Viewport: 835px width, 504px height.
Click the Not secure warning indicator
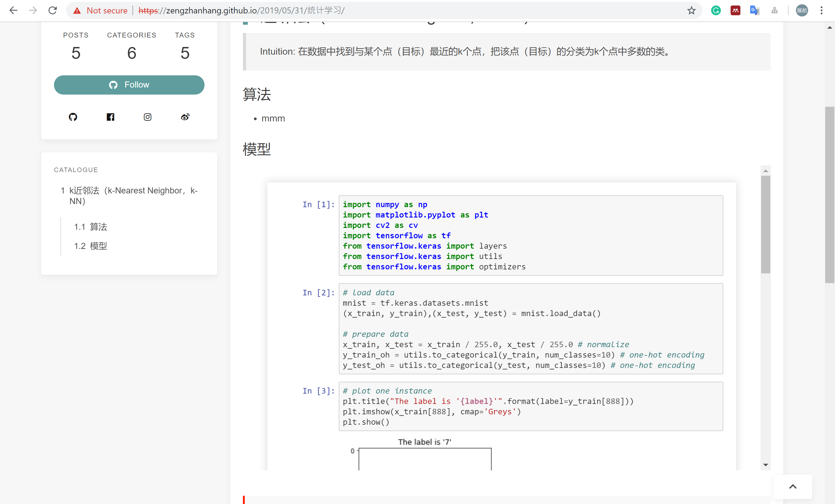[100, 10]
